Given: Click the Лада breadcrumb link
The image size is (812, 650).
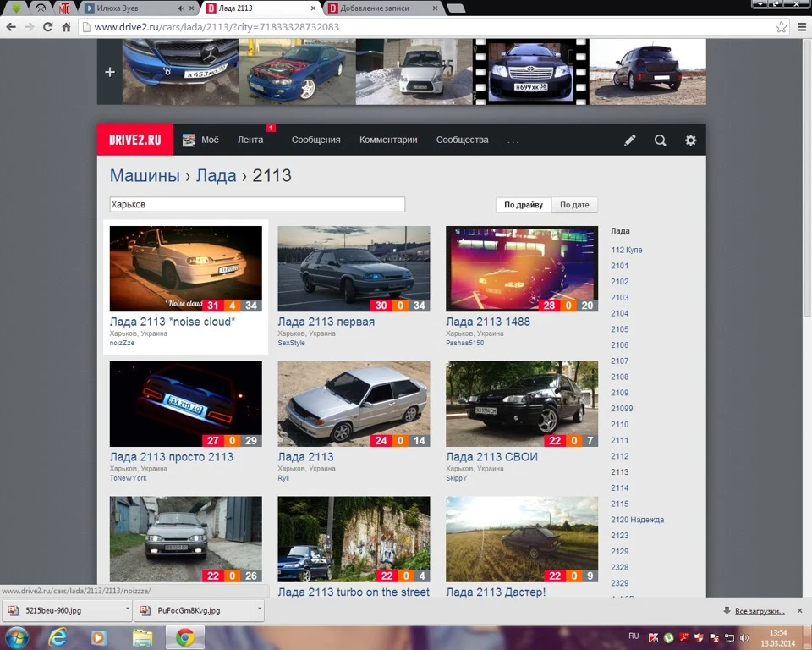Looking at the screenshot, I should (216, 175).
